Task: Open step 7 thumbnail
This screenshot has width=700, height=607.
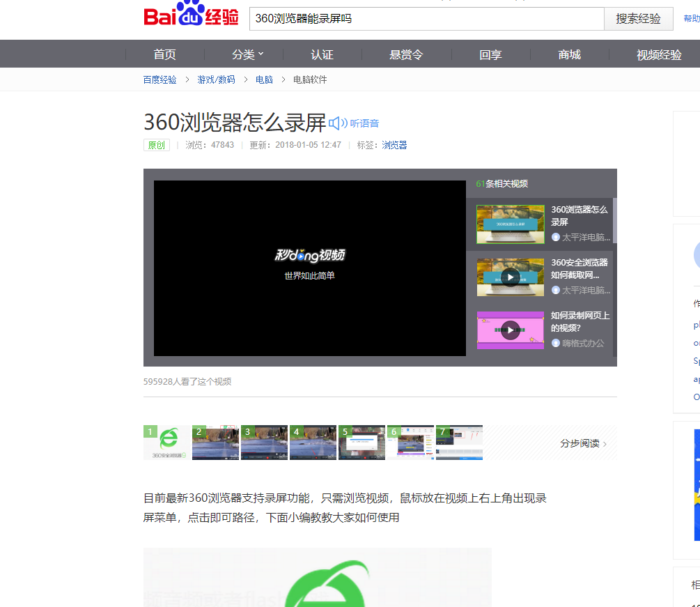Action: [x=460, y=443]
